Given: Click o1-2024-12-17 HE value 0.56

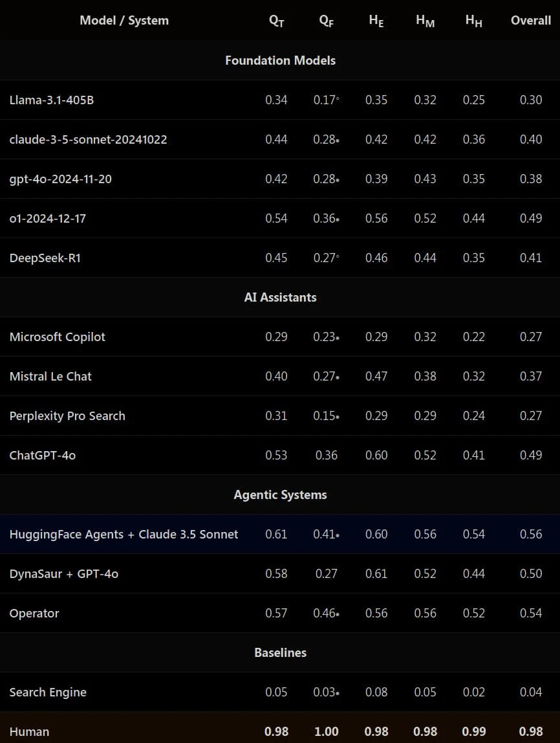Looking at the screenshot, I should pyautogui.click(x=376, y=219).
